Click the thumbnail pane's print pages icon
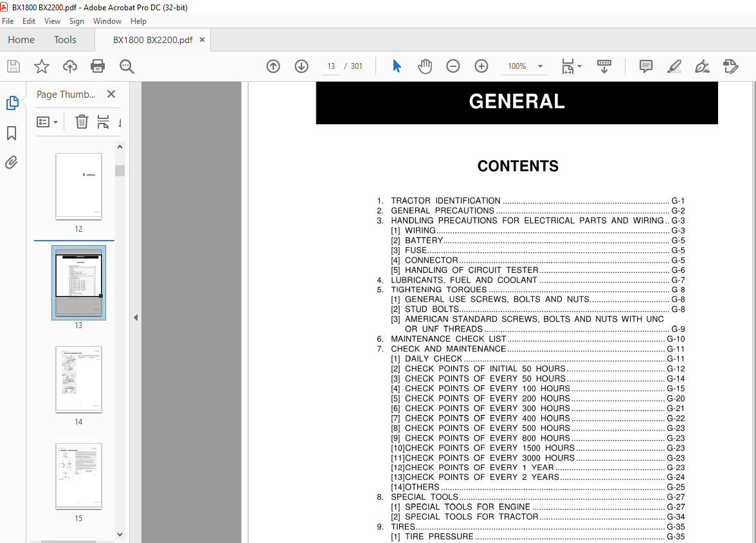Viewport: 756px width, 543px height. click(103, 122)
